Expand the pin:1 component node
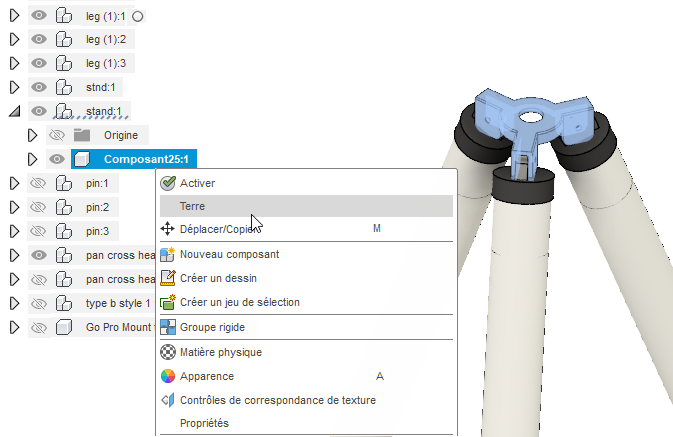 click(14, 184)
